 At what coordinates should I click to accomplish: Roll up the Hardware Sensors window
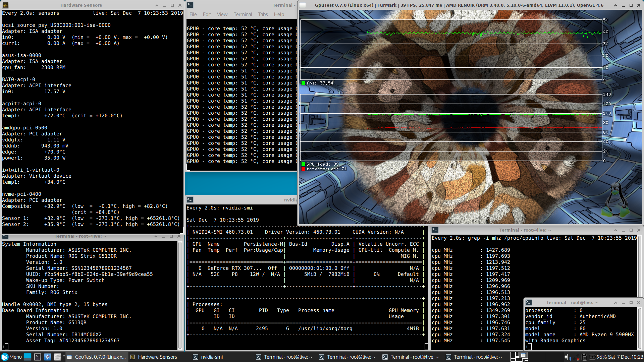tap(157, 5)
